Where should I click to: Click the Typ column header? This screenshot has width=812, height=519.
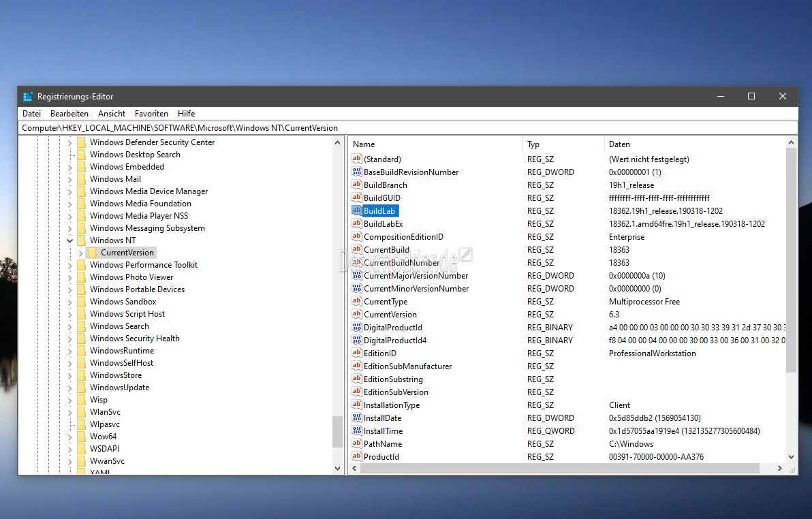point(563,144)
